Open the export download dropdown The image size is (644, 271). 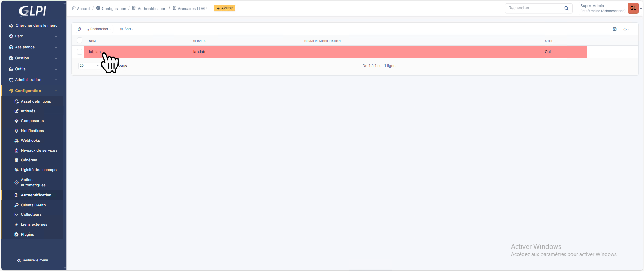tap(626, 29)
